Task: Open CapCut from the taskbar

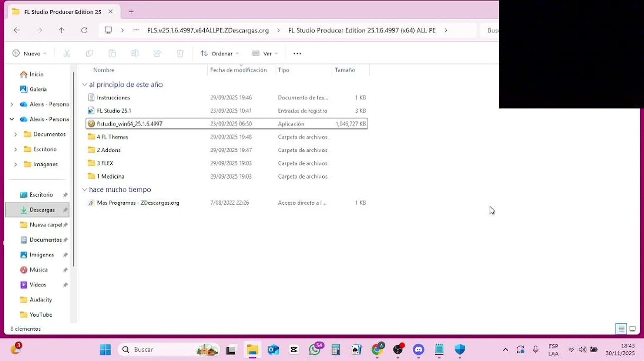Action: (294, 349)
